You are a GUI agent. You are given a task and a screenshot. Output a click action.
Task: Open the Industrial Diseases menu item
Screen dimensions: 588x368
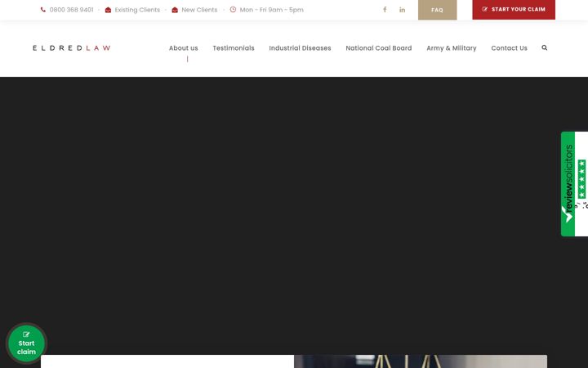pyautogui.click(x=300, y=48)
